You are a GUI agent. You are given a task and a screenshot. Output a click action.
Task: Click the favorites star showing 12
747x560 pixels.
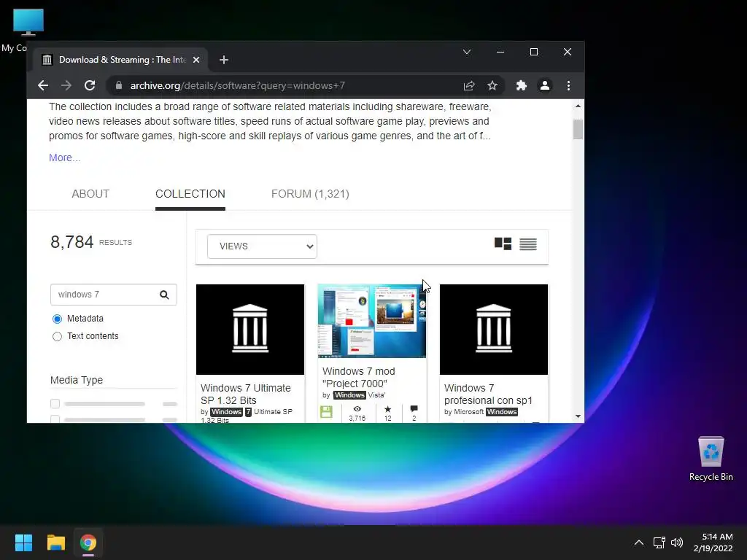click(388, 408)
